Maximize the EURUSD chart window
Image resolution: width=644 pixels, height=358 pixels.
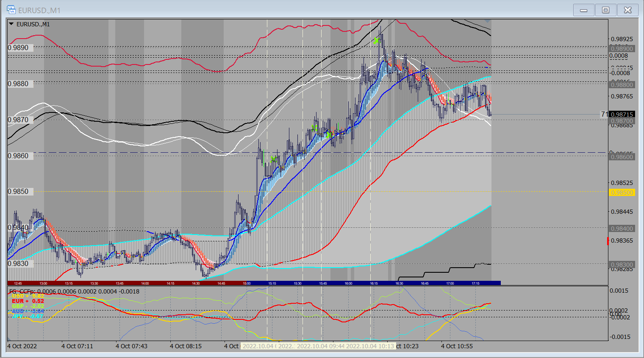coord(605,10)
